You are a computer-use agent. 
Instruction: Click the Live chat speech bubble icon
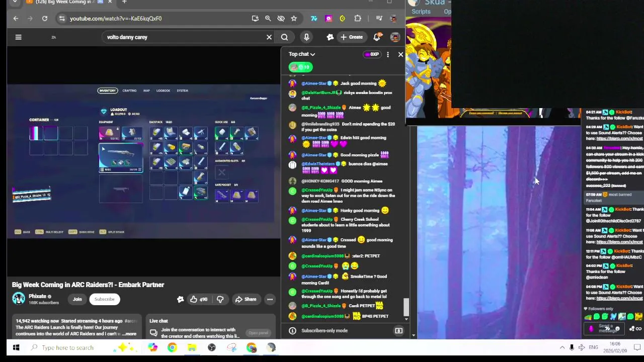153,333
